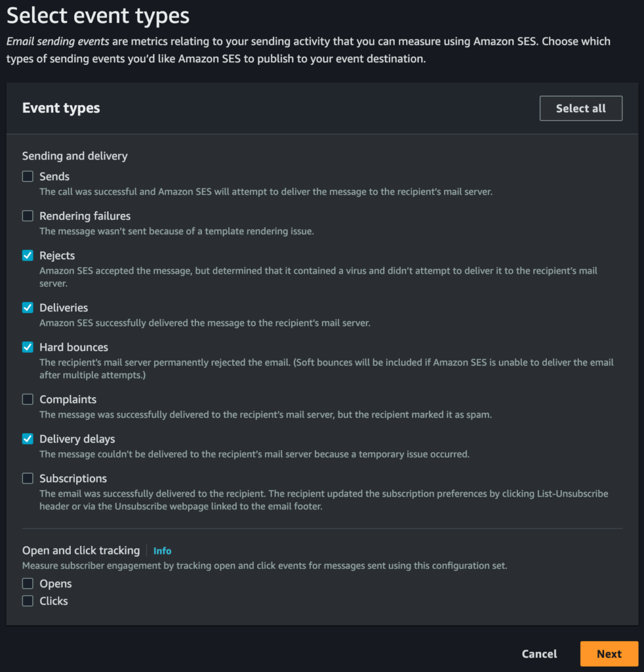Click the Sends label text
644x672 pixels.
click(x=54, y=177)
